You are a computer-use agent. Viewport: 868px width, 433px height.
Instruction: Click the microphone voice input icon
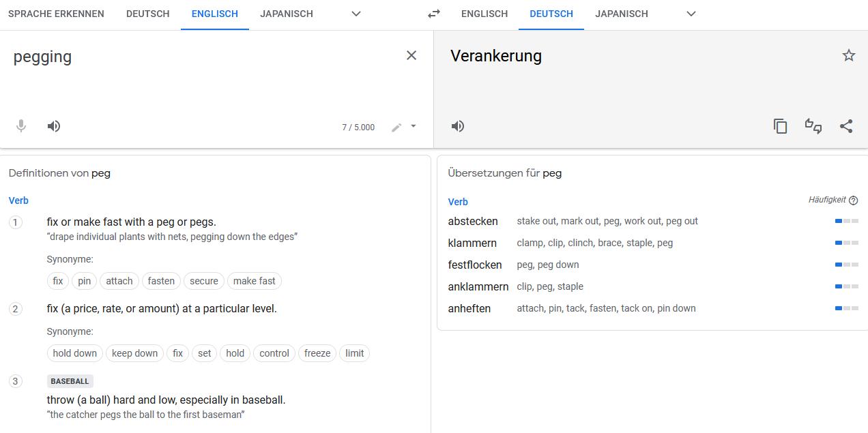pos(21,126)
